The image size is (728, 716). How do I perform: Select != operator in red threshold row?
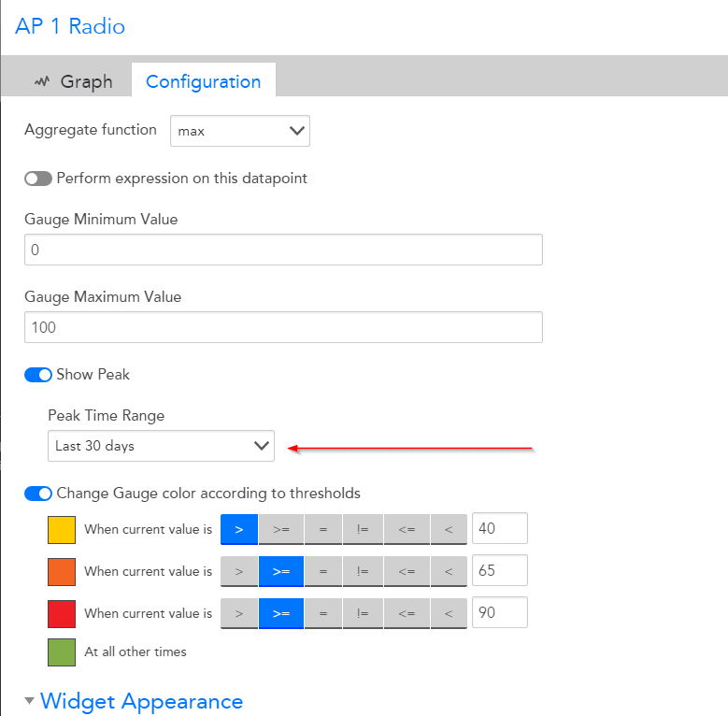[364, 613]
